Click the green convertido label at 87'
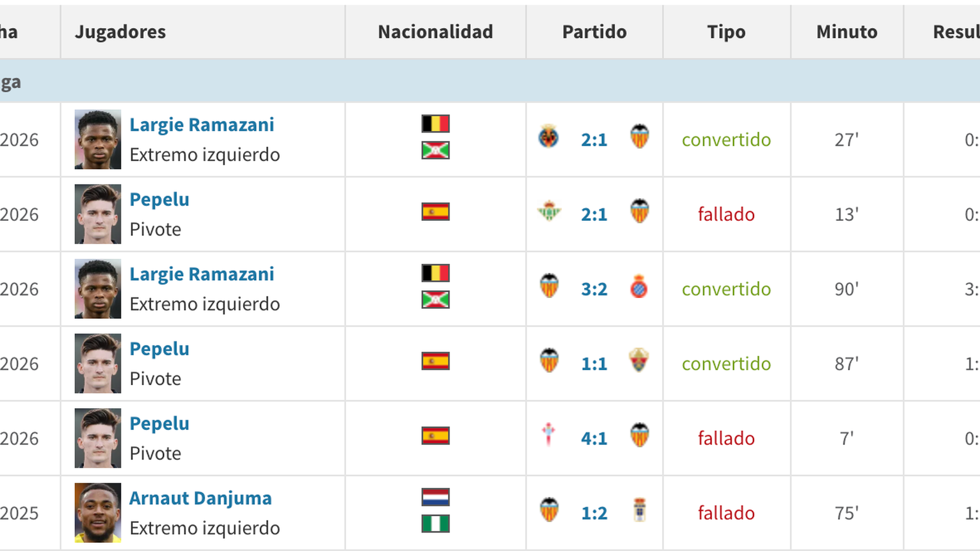This screenshot has height=551, width=980. (726, 363)
